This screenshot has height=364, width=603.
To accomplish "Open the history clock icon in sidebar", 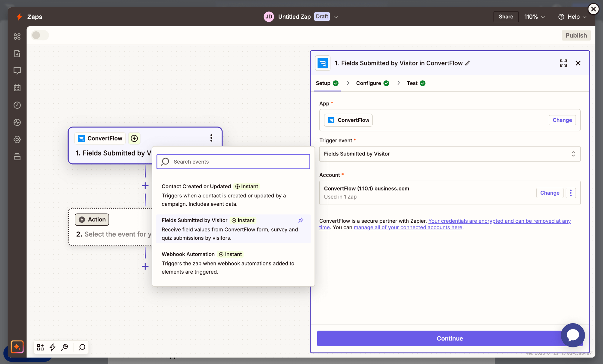I will 17,105.
